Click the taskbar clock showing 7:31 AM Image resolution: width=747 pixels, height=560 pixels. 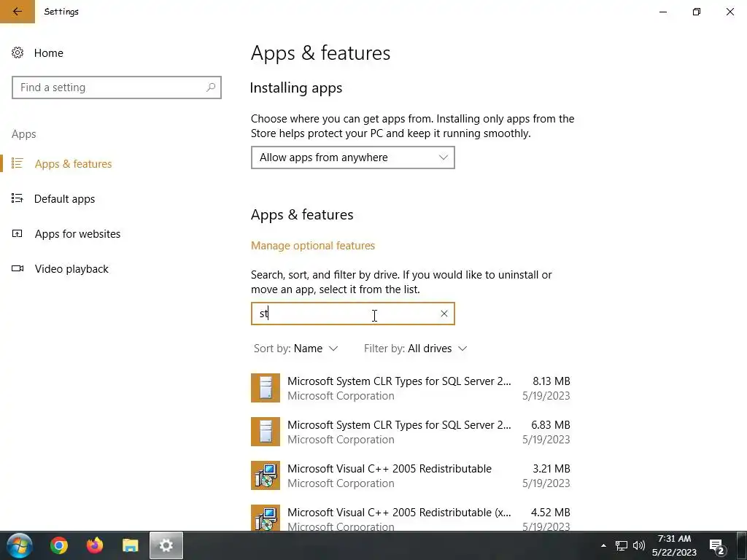[674, 545]
